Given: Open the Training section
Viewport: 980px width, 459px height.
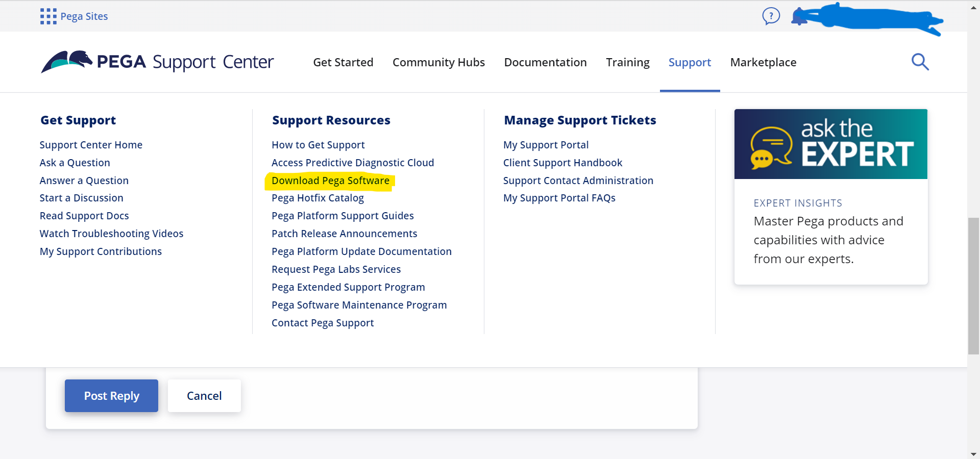Looking at the screenshot, I should pyautogui.click(x=627, y=62).
